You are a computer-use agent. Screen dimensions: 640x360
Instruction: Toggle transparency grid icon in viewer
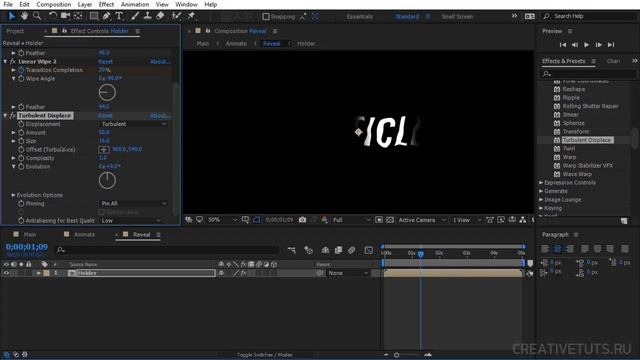390,220
